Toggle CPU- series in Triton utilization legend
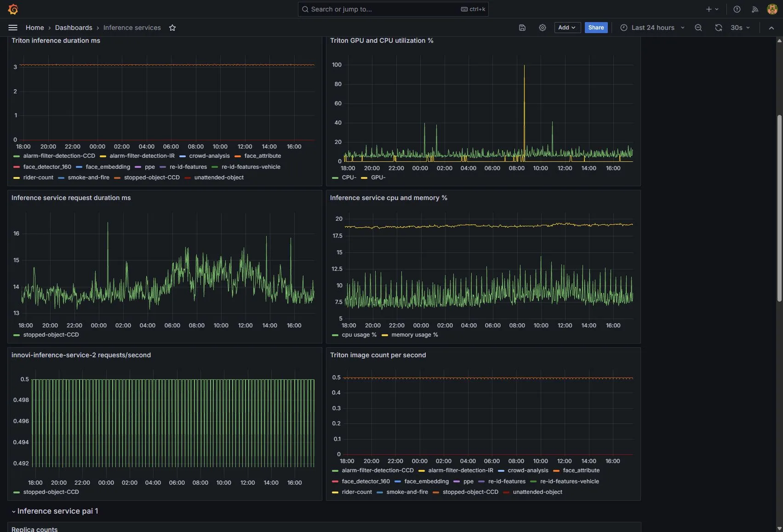Image resolution: width=783 pixels, height=532 pixels. click(349, 177)
